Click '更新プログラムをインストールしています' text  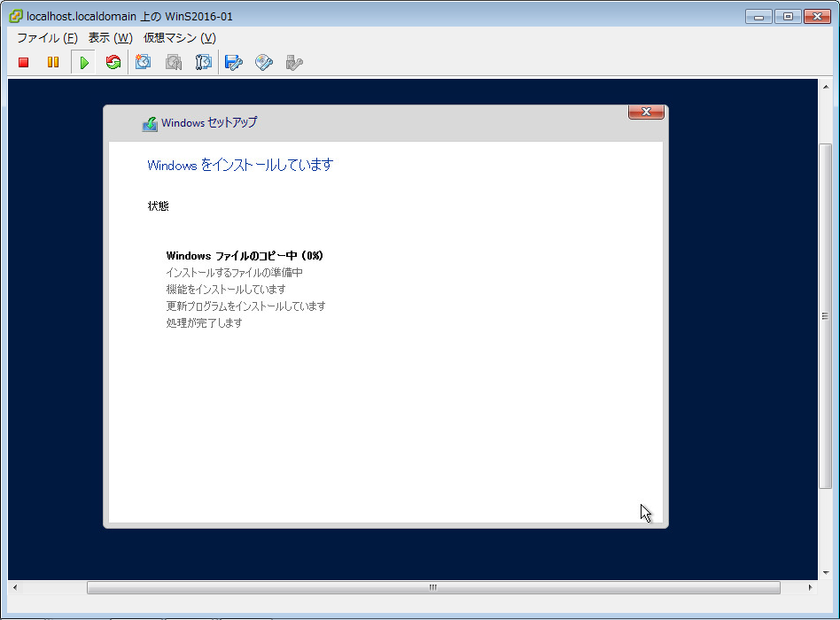tap(246, 306)
